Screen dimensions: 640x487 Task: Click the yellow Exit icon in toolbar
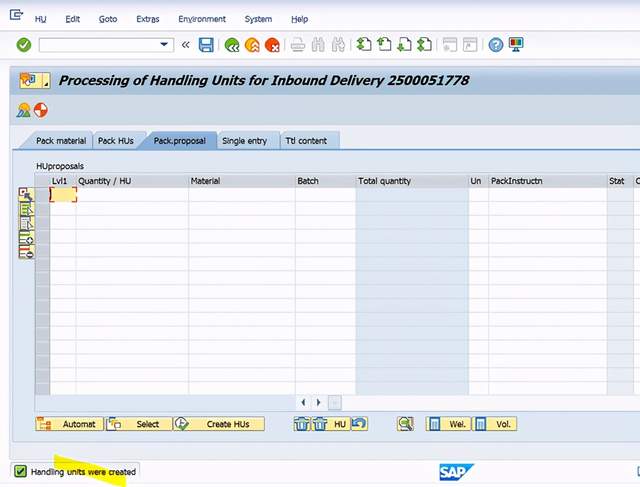click(x=252, y=45)
